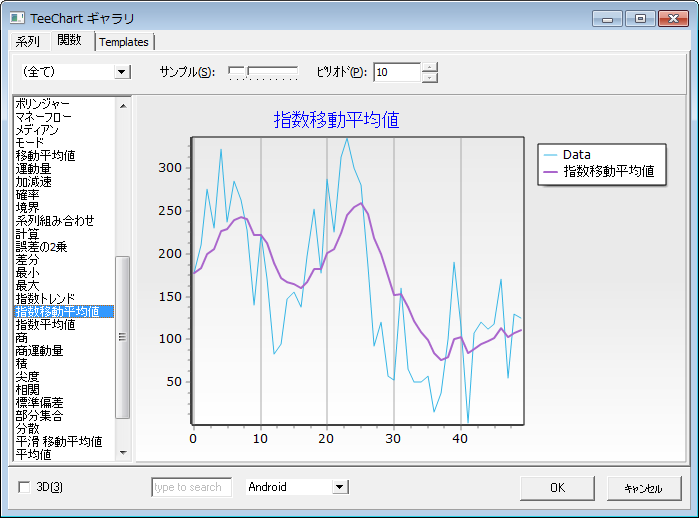Click the period value input box
The image size is (699, 518).
(x=396, y=72)
